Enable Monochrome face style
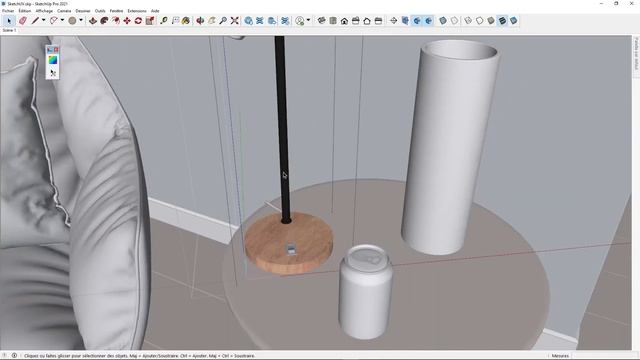Viewport: 640px width, 360px height. coord(513,20)
